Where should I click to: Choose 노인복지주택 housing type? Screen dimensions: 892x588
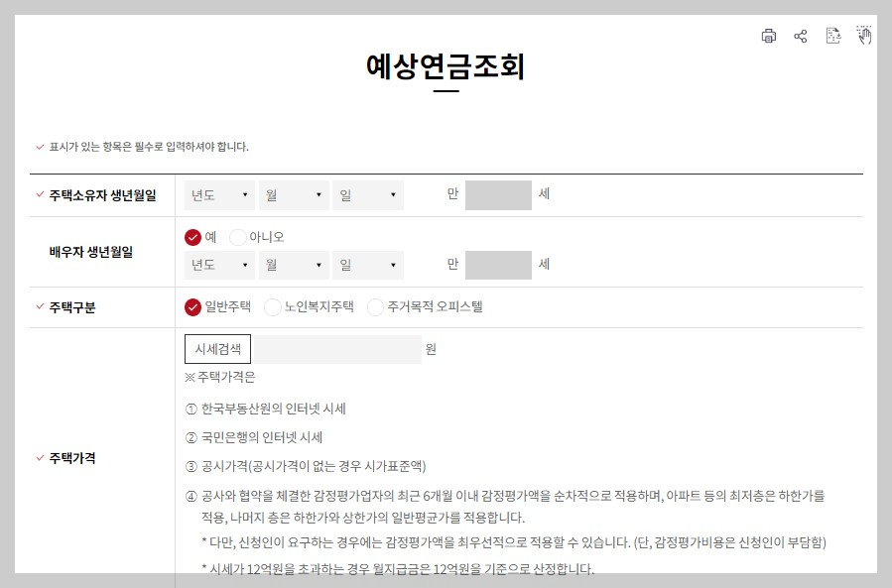[273, 307]
